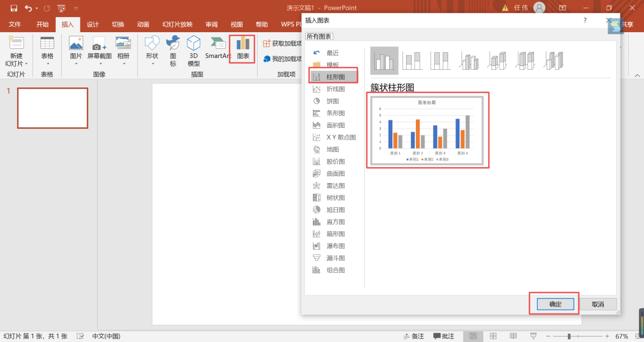Open the 设计 ribbon tab

click(93, 24)
